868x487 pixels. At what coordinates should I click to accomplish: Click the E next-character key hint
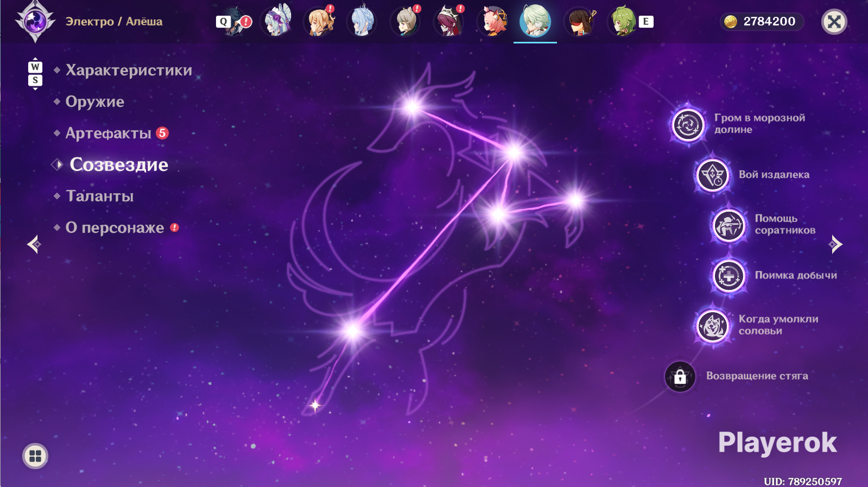point(645,22)
